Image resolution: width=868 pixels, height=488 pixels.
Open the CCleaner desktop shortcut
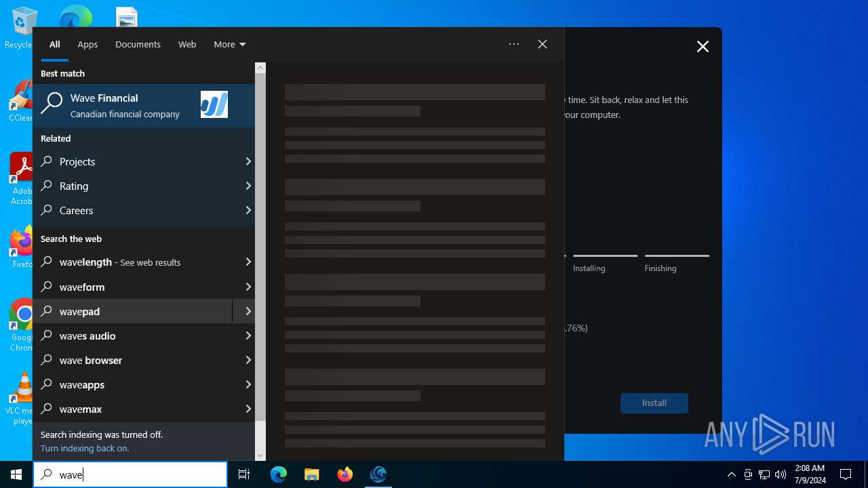tap(20, 102)
